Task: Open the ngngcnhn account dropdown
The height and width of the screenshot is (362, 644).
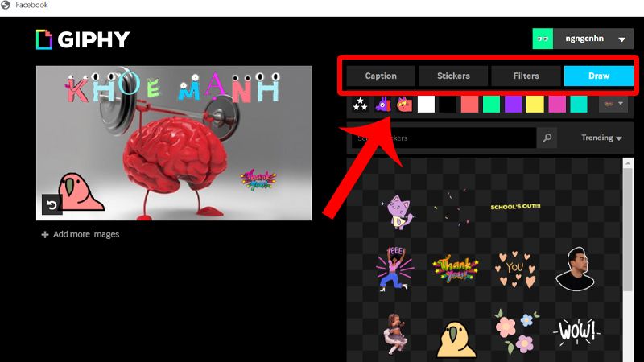Action: click(x=621, y=39)
